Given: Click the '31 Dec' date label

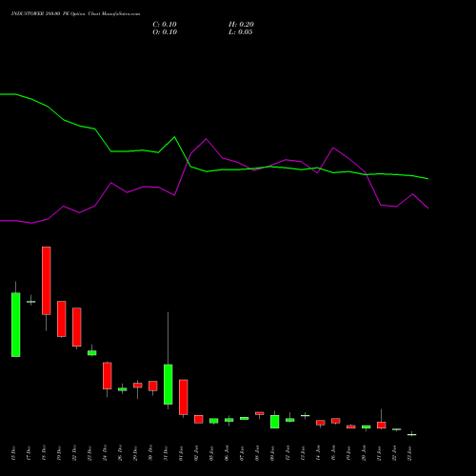Looking at the screenshot, I should pos(166,453).
